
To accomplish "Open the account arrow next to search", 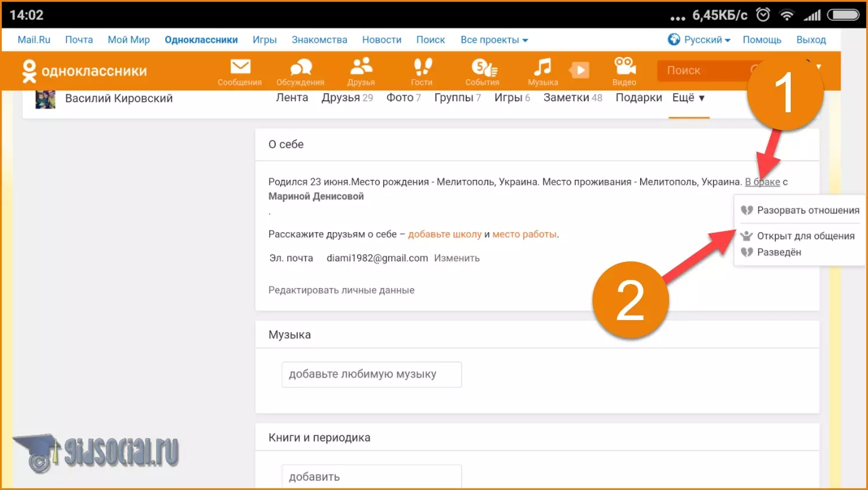I will (819, 67).
